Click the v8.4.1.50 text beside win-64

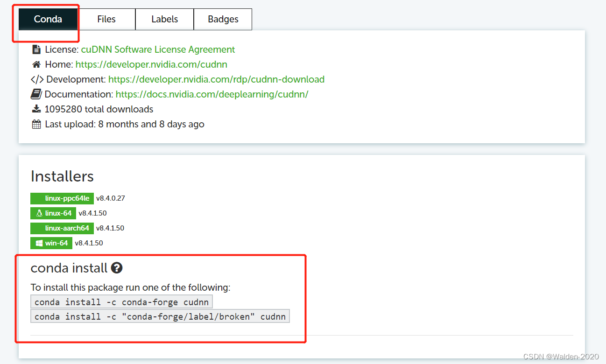[x=89, y=243]
